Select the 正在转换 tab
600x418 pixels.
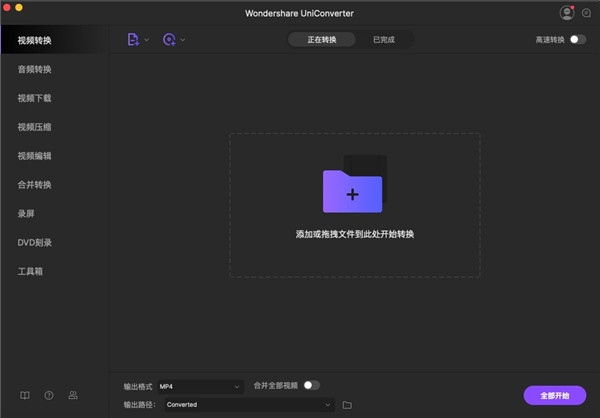coord(321,40)
